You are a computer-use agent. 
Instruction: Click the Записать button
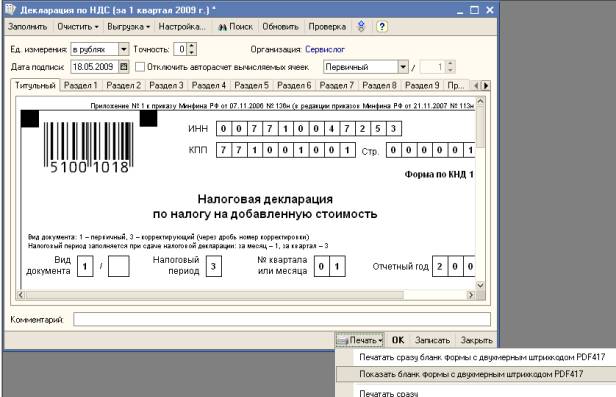coord(432,340)
